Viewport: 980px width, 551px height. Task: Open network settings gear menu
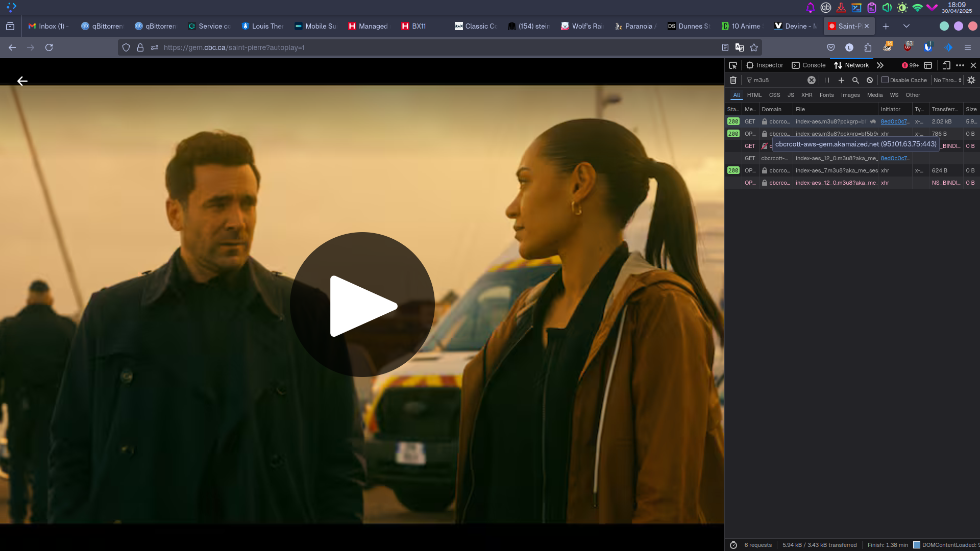[x=971, y=80]
